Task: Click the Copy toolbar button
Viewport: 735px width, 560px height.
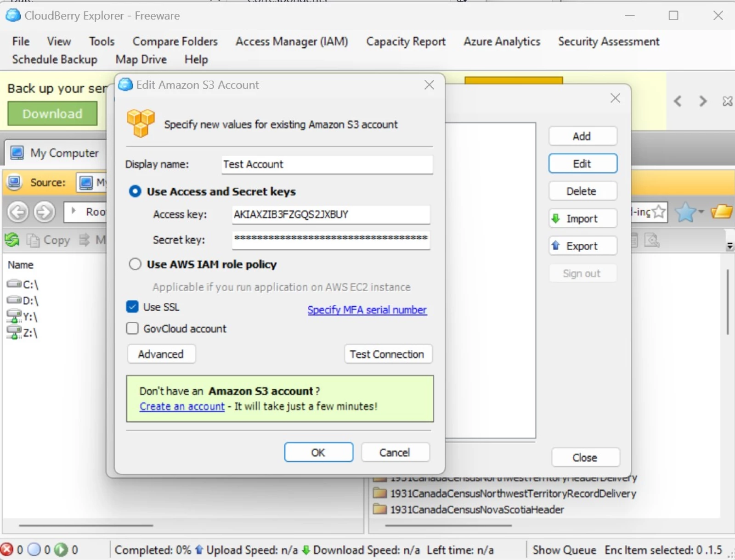Action: 49,240
